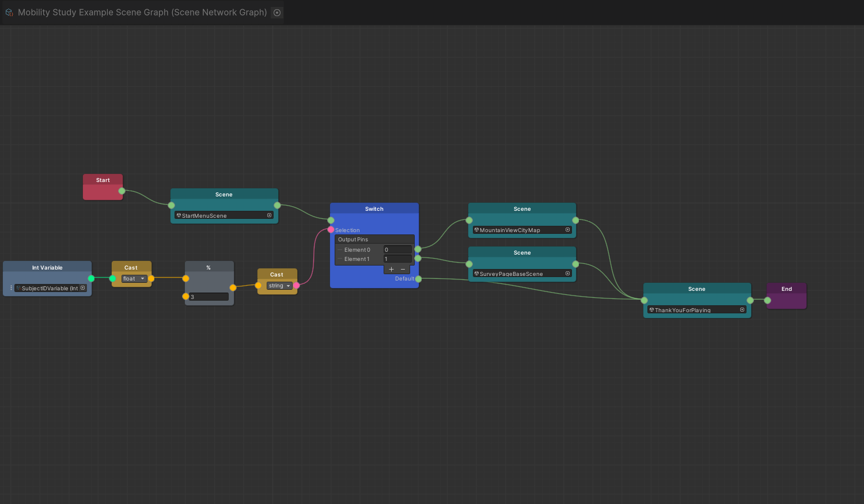The width and height of the screenshot is (864, 504).
Task: Select the Start node by its title
Action: coord(103,180)
